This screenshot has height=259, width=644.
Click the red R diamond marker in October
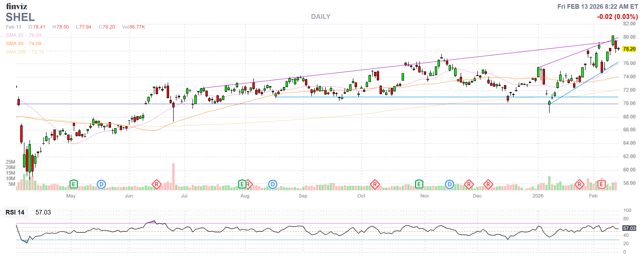pyautogui.click(x=375, y=185)
